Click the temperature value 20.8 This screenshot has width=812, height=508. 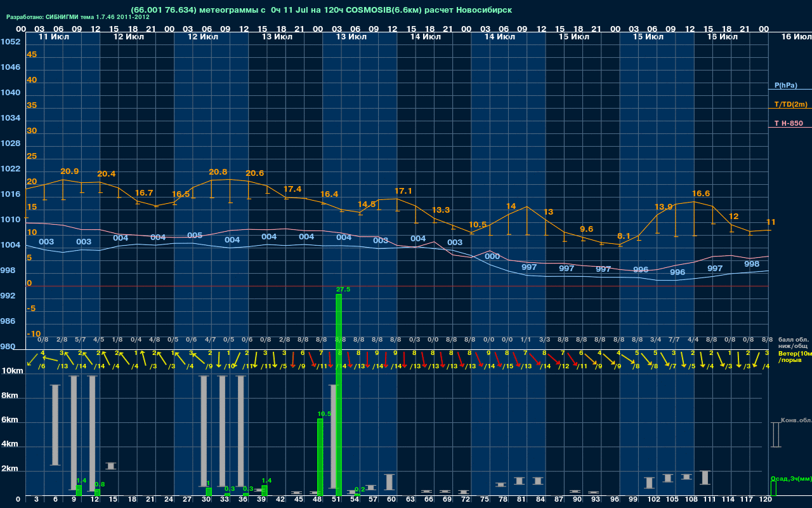218,172
